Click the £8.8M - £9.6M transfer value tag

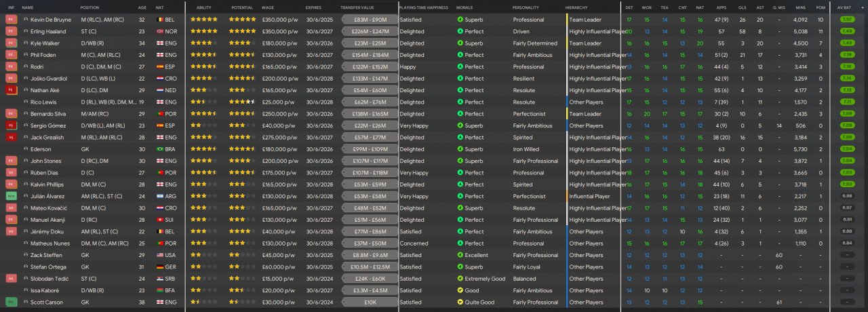368,255
